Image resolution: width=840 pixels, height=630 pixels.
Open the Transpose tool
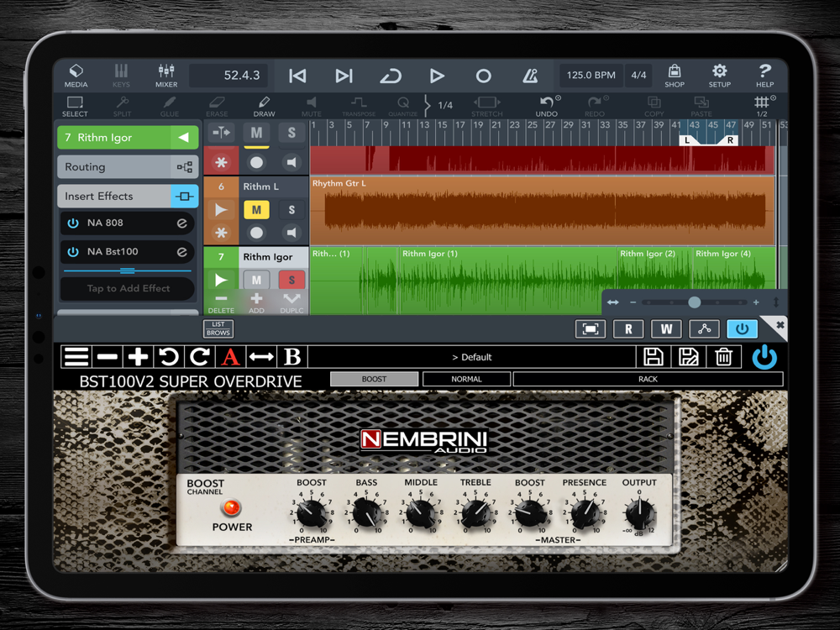pyautogui.click(x=359, y=106)
